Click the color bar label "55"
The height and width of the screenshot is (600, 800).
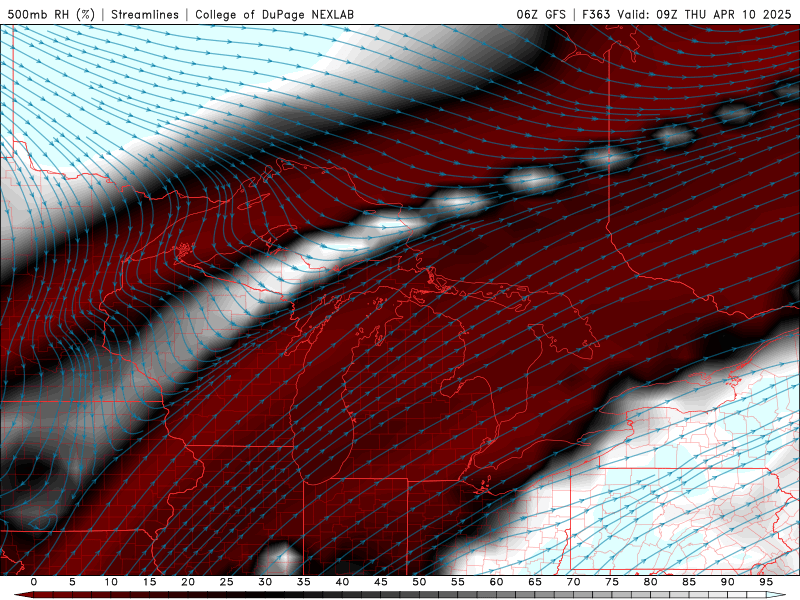coord(458,582)
